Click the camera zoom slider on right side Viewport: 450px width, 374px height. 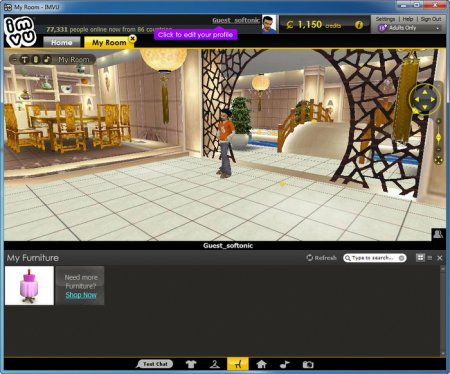pyautogui.click(x=439, y=137)
